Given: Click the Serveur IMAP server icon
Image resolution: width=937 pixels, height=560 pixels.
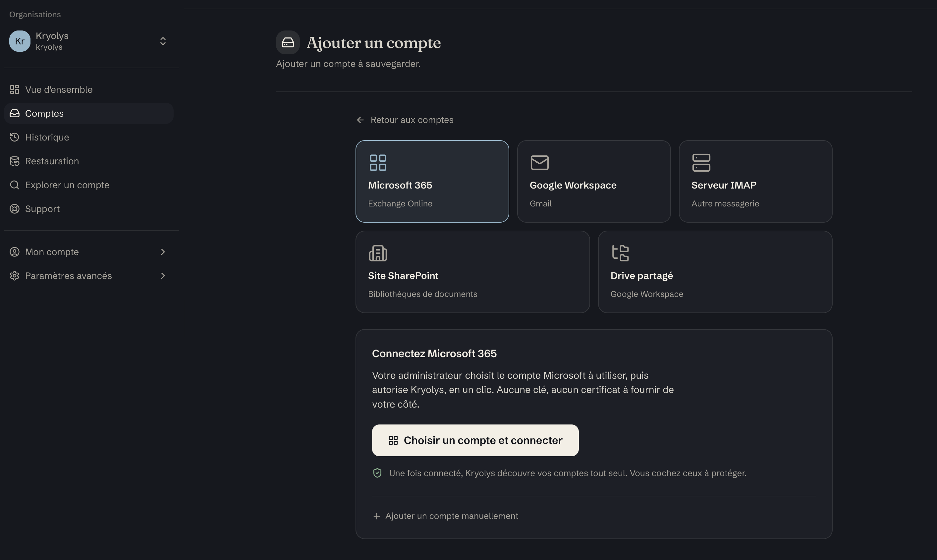Looking at the screenshot, I should pos(701,163).
